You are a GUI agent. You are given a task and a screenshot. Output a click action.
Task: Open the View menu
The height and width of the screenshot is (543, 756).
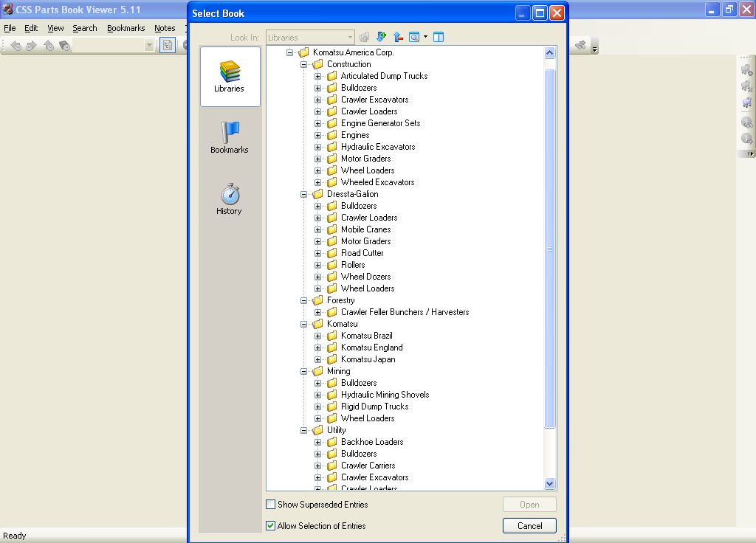55,28
